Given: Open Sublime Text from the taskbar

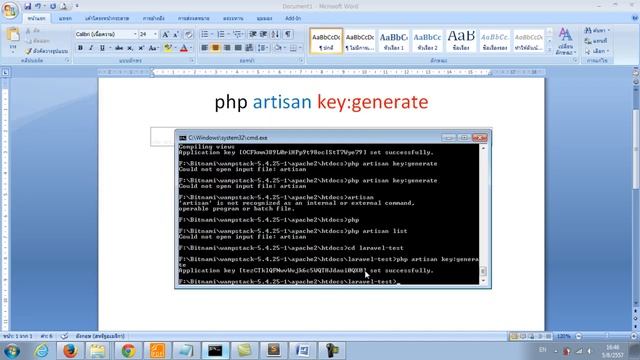Looking at the screenshot, I should coord(273,351).
